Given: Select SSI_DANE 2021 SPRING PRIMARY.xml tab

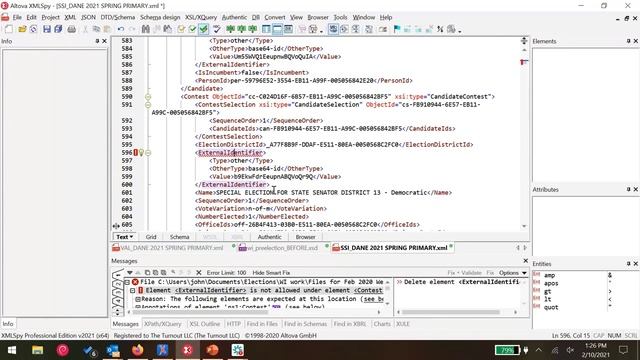Looking at the screenshot, I should click(x=391, y=248).
